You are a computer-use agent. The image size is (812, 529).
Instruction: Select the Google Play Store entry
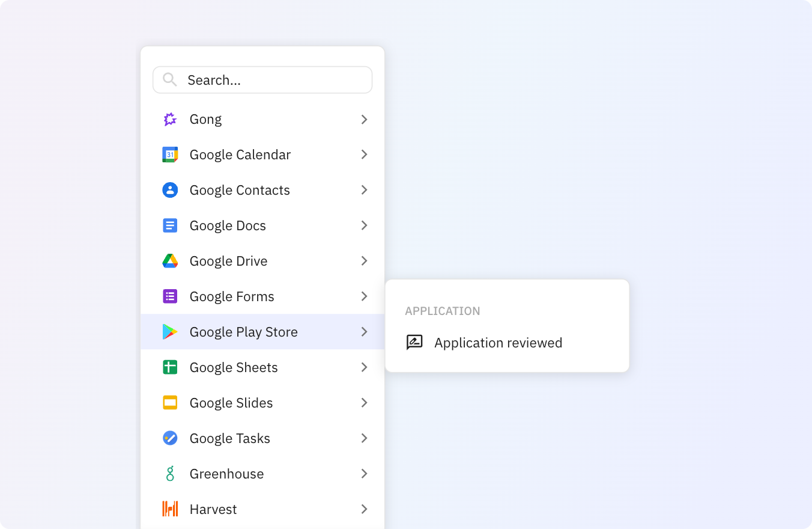(x=262, y=332)
